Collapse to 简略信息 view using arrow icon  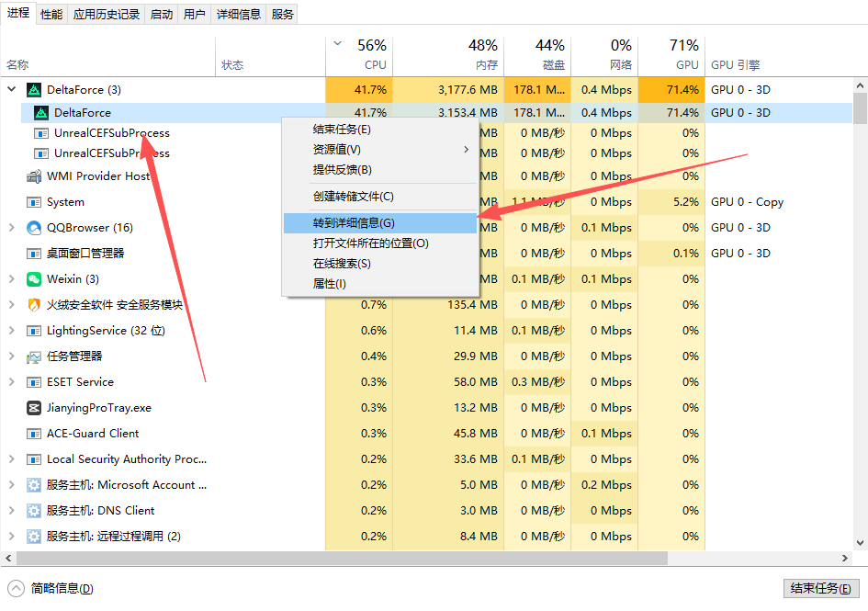point(16,588)
